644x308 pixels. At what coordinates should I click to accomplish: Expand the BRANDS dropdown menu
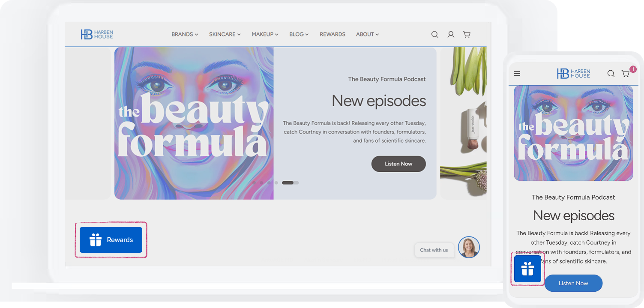[x=185, y=34]
